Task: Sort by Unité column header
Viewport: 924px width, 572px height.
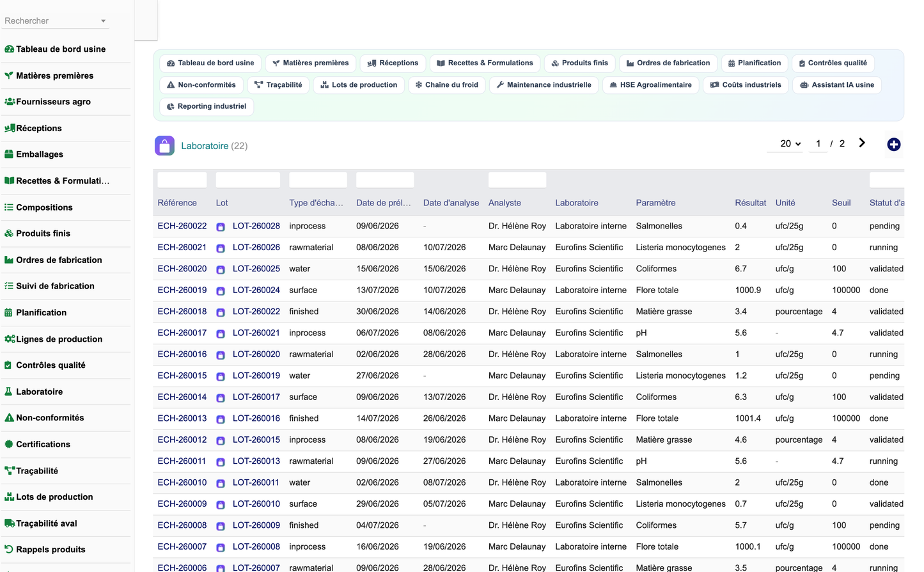Action: point(785,203)
